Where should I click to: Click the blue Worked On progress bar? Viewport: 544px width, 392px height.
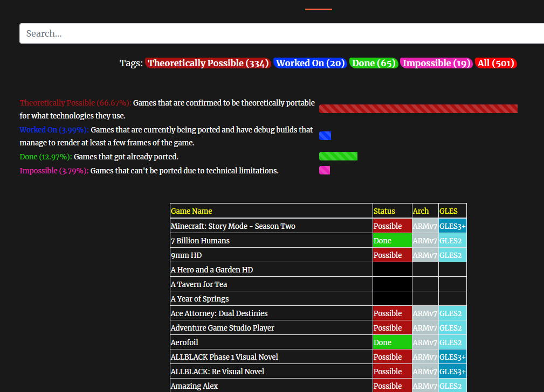pyautogui.click(x=325, y=136)
